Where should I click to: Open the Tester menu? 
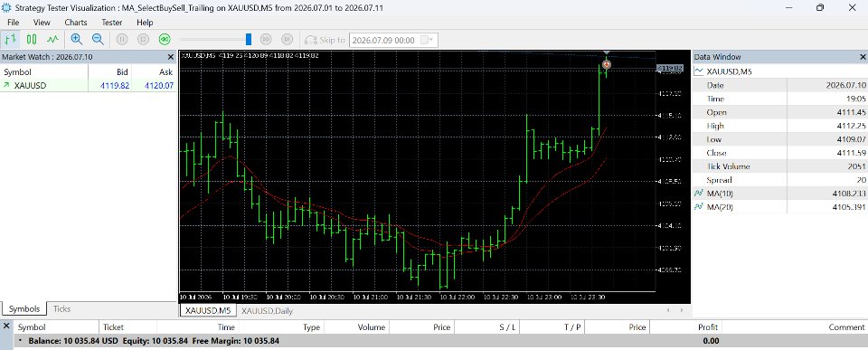112,23
